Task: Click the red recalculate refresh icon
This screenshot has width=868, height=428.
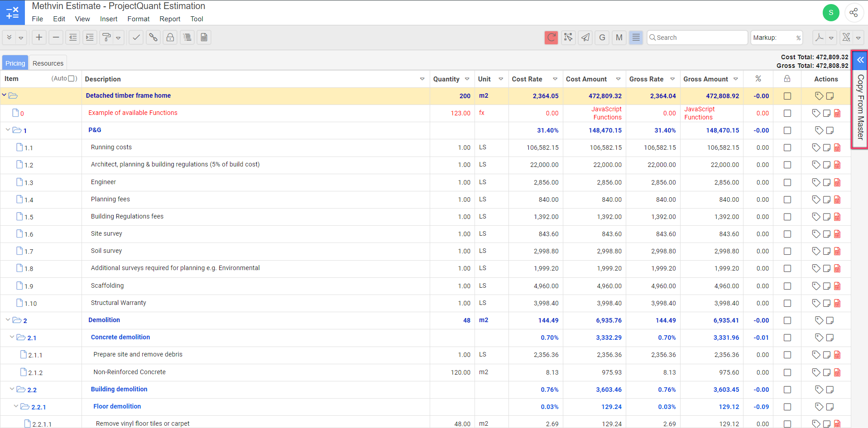Action: (551, 38)
